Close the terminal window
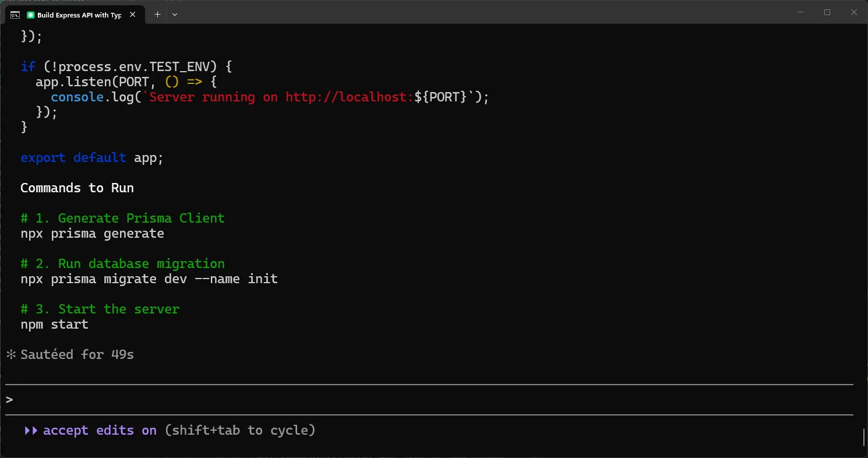The width and height of the screenshot is (868, 458). [x=854, y=12]
